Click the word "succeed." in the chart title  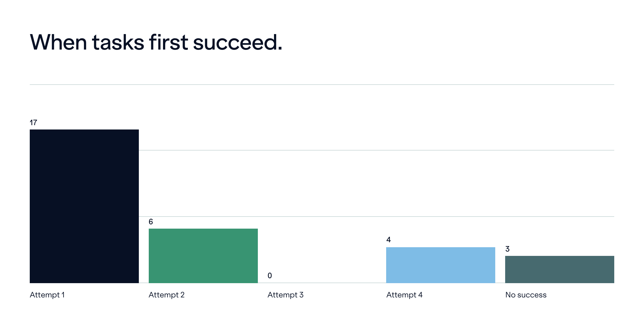pos(237,42)
